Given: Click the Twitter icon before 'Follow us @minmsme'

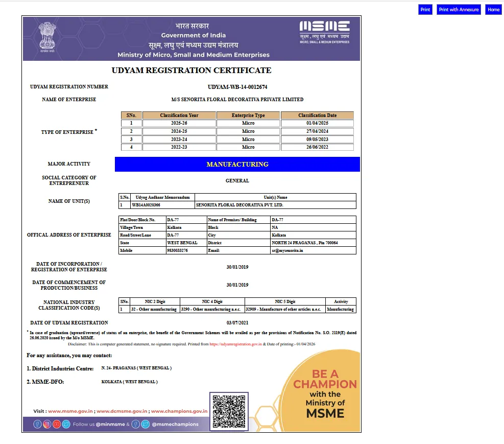Looking at the screenshot, I should [66, 425].
